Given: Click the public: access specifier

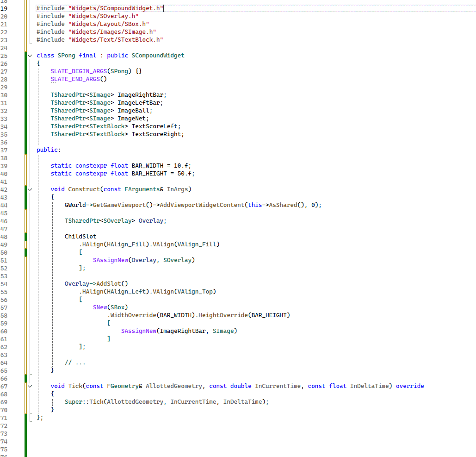Looking at the screenshot, I should (49, 150).
